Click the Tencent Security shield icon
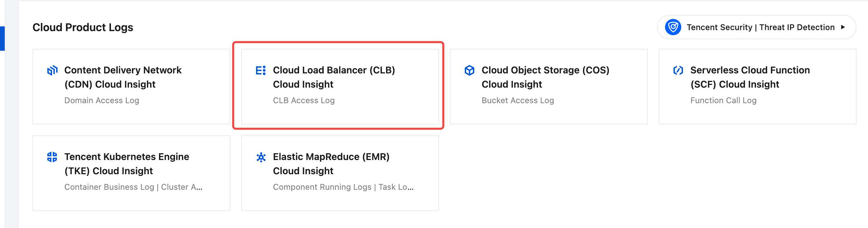 673,27
